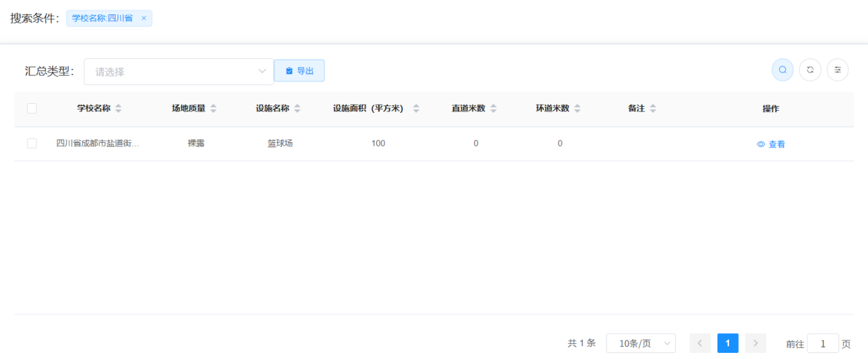Sort by 设施名称 column arrows

click(297, 109)
